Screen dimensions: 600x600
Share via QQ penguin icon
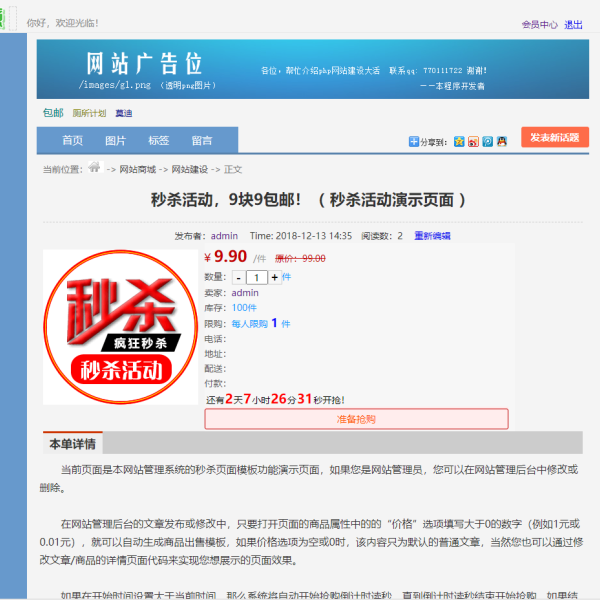click(x=502, y=142)
